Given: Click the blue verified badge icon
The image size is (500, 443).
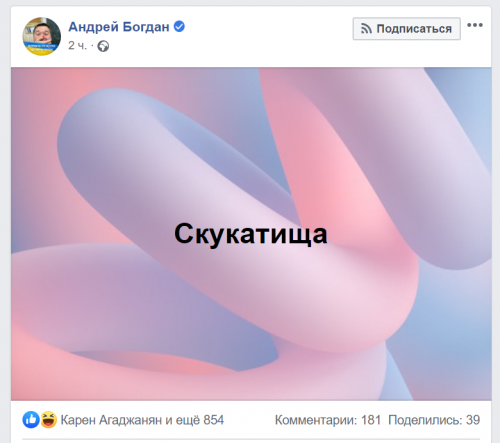Looking at the screenshot, I should click(x=179, y=26).
